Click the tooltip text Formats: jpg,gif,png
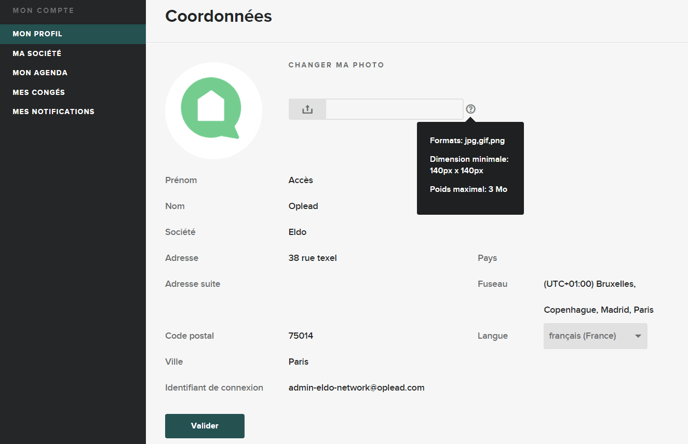The height and width of the screenshot is (444, 688). (467, 140)
